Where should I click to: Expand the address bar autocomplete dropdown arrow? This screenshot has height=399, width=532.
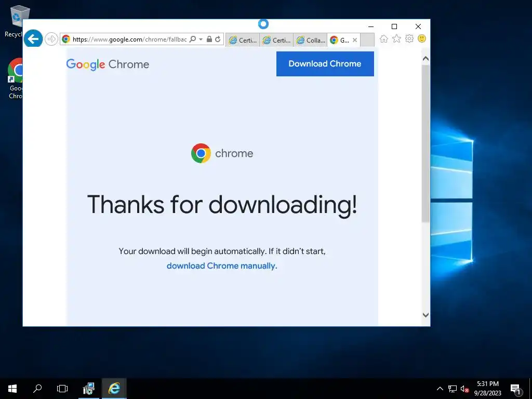pos(201,39)
